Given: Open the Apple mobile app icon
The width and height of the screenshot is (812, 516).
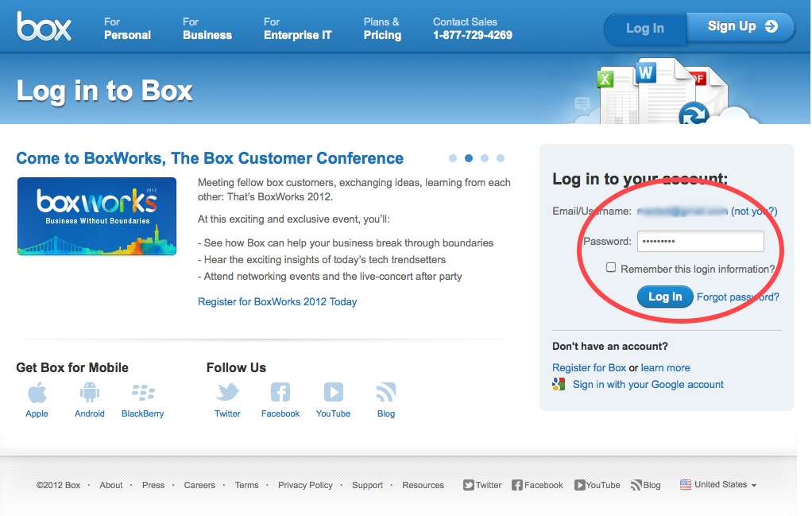Looking at the screenshot, I should [37, 393].
